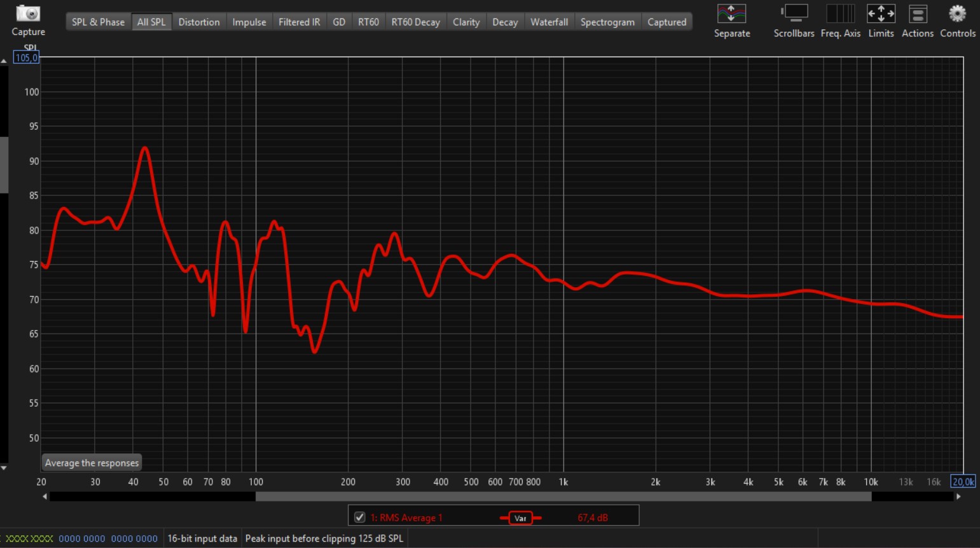980x548 pixels.
Task: Edit the 105,0 top SPL limit field
Action: point(26,58)
